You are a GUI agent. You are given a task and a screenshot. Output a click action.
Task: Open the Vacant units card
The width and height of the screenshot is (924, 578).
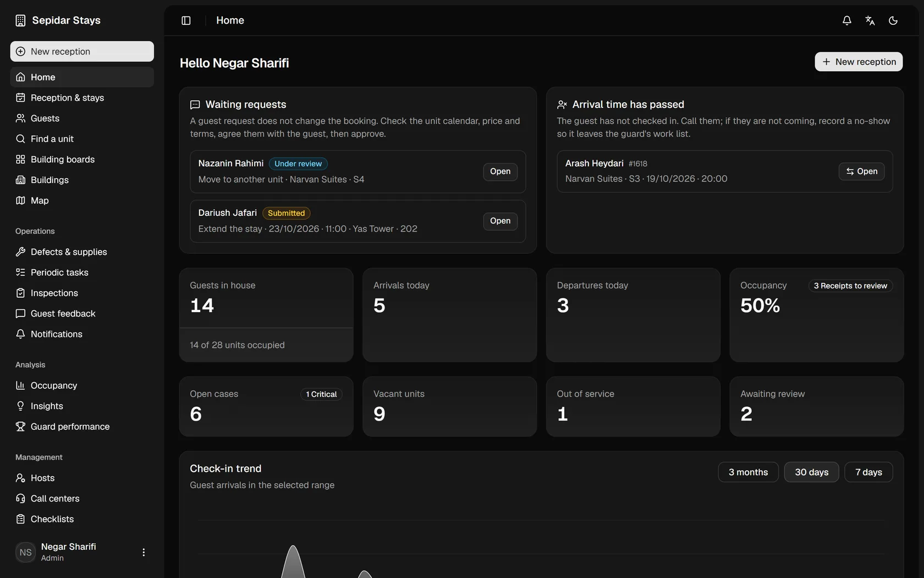[449, 406]
